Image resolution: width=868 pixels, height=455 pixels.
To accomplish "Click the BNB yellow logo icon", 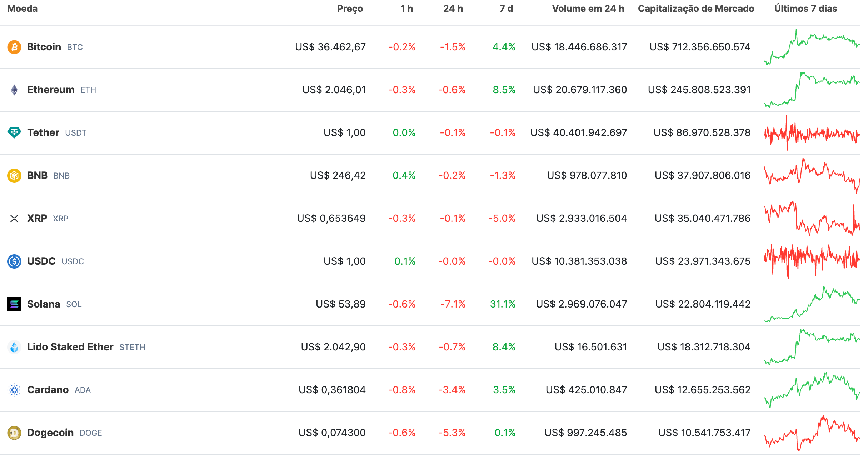I will pos(14,176).
